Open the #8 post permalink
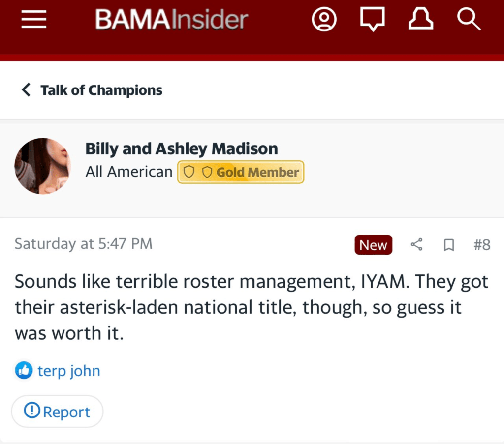Viewport: 504px width, 444px height. pos(482,245)
